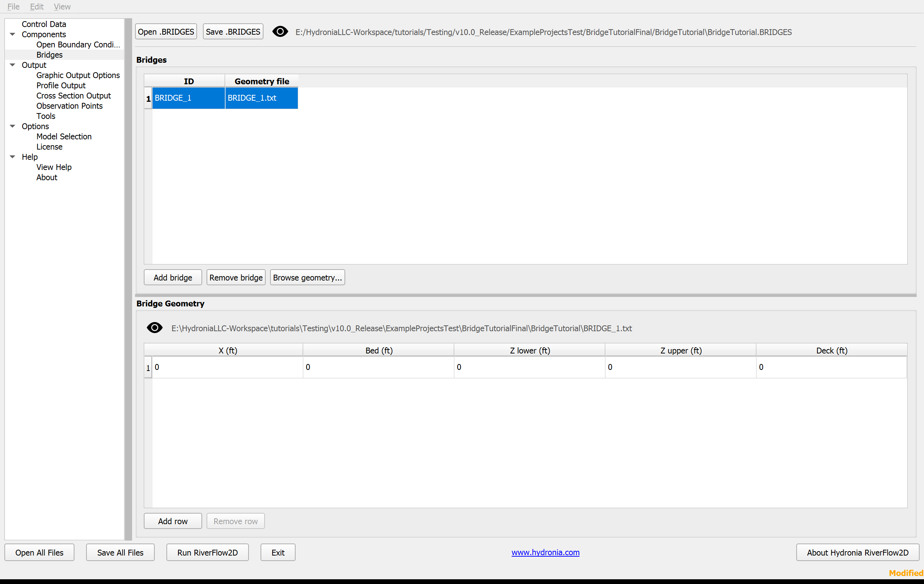Image resolution: width=924 pixels, height=584 pixels.
Task: Collapse the Components tree node
Action: coord(12,35)
